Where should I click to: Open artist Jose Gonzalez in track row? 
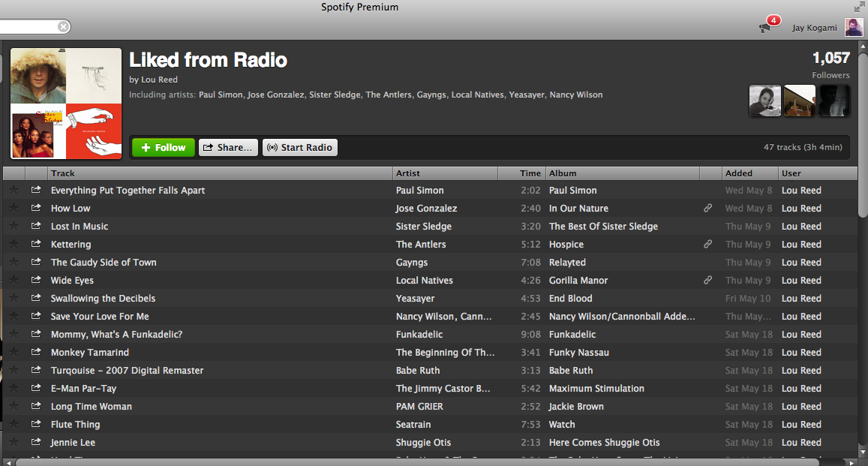tap(426, 208)
